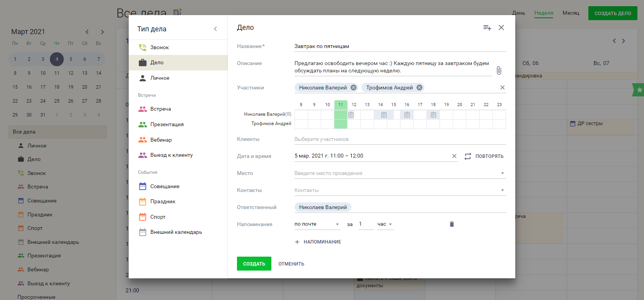Click Отменить to cancel

(x=291, y=264)
